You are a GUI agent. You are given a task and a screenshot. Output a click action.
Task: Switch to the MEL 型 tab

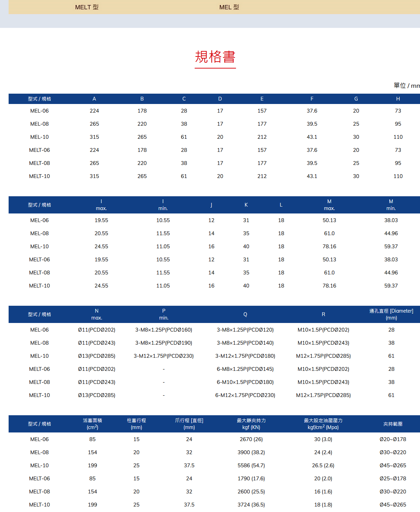(229, 7)
